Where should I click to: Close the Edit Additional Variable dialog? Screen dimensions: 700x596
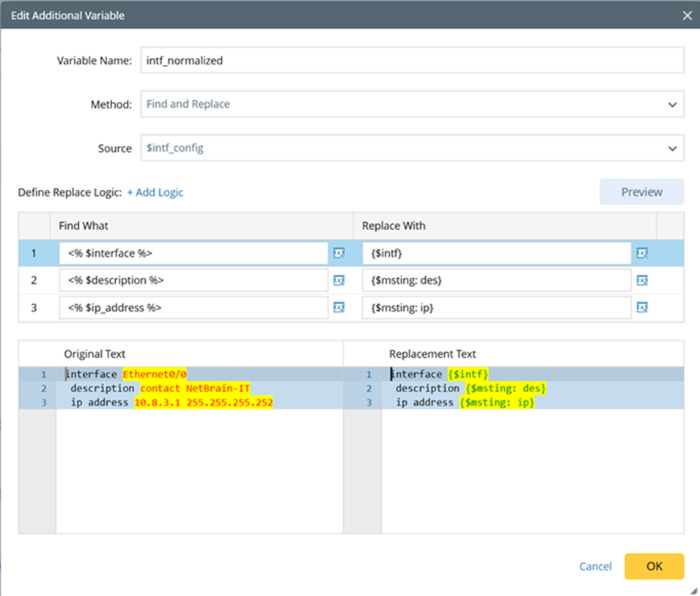pos(687,15)
